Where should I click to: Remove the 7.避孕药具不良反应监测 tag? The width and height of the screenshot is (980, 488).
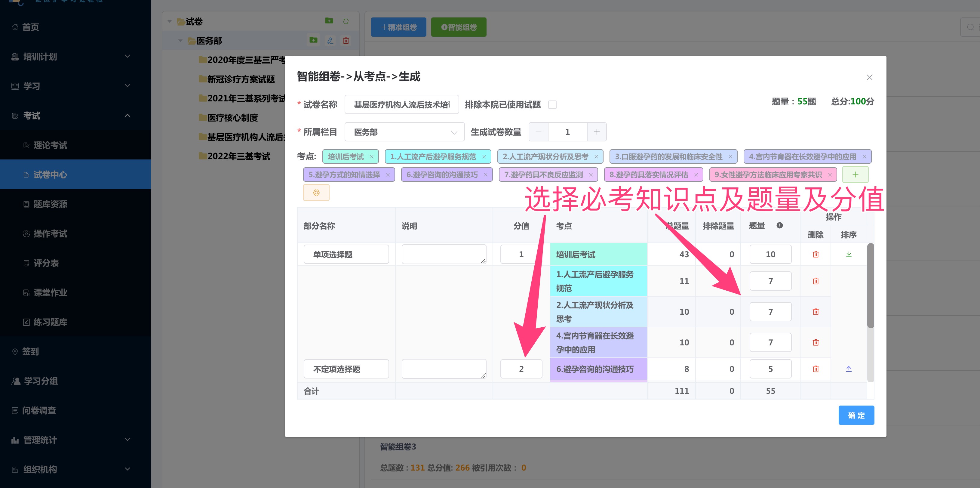coord(591,175)
